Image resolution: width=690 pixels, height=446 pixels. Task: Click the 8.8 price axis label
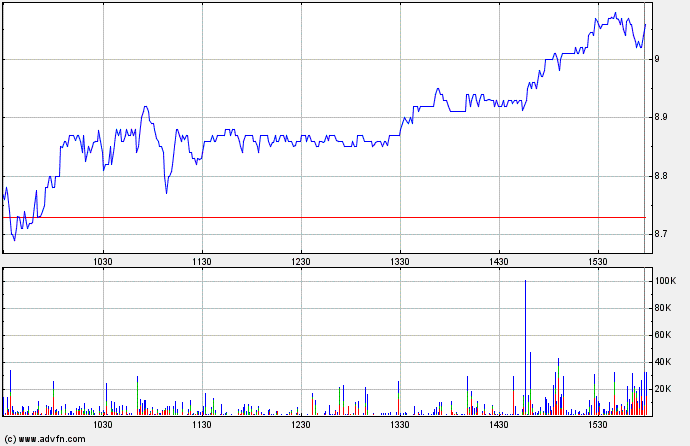[661, 176]
